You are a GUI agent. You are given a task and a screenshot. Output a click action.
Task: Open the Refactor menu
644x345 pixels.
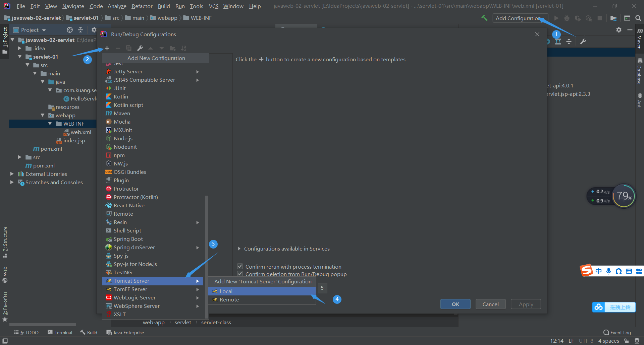click(142, 6)
